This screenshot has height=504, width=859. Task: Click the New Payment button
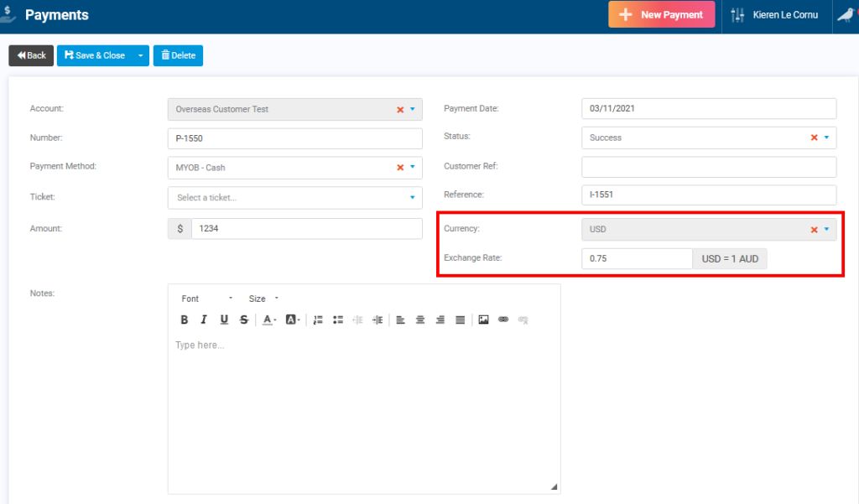(x=661, y=15)
